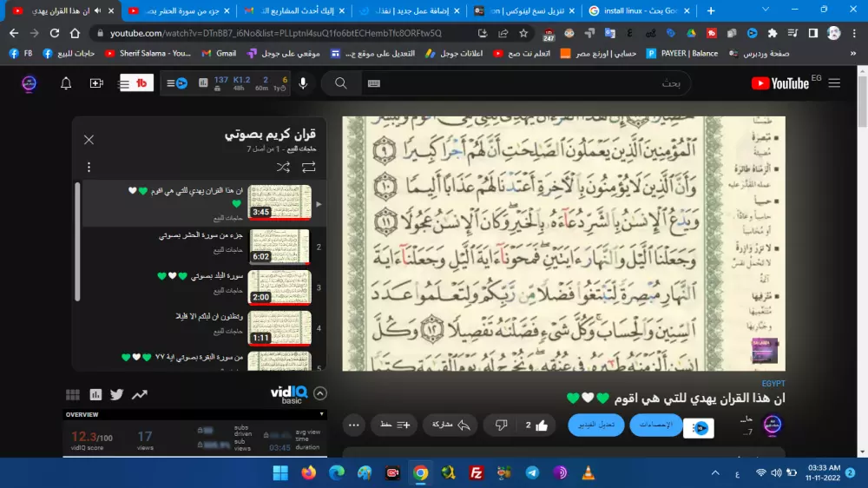Open the TubeBuddy tb extension menu
Image resolution: width=868 pixels, height=488 pixels.
click(x=136, y=83)
